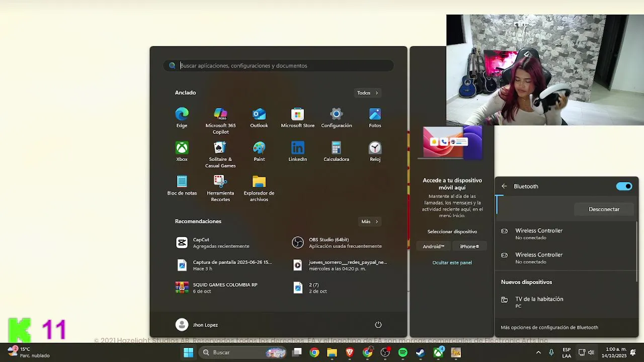Open the pinned Outlook app
Image resolution: width=644 pixels, height=362 pixels.
point(259,118)
